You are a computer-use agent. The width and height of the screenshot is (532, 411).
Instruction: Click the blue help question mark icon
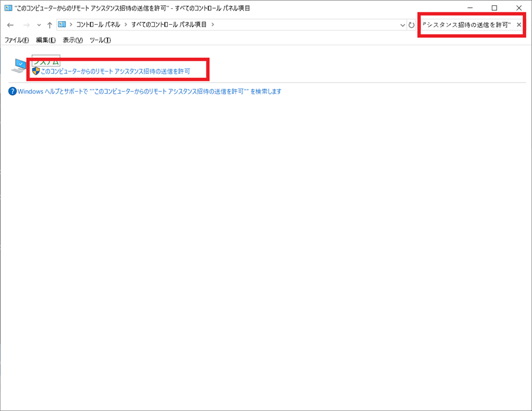[12, 91]
